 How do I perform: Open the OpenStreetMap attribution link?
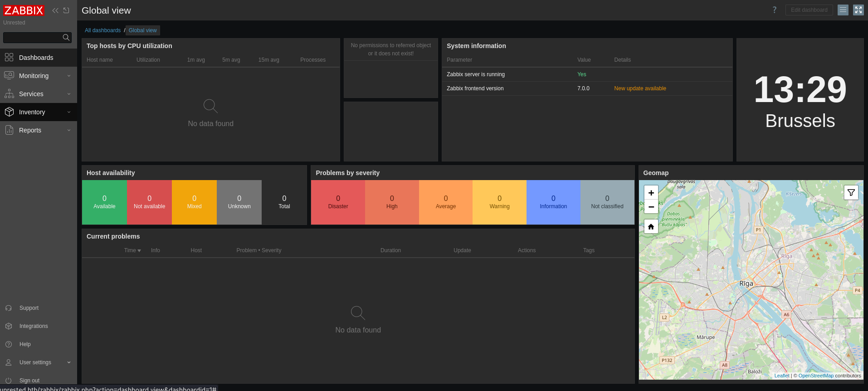(x=816, y=376)
